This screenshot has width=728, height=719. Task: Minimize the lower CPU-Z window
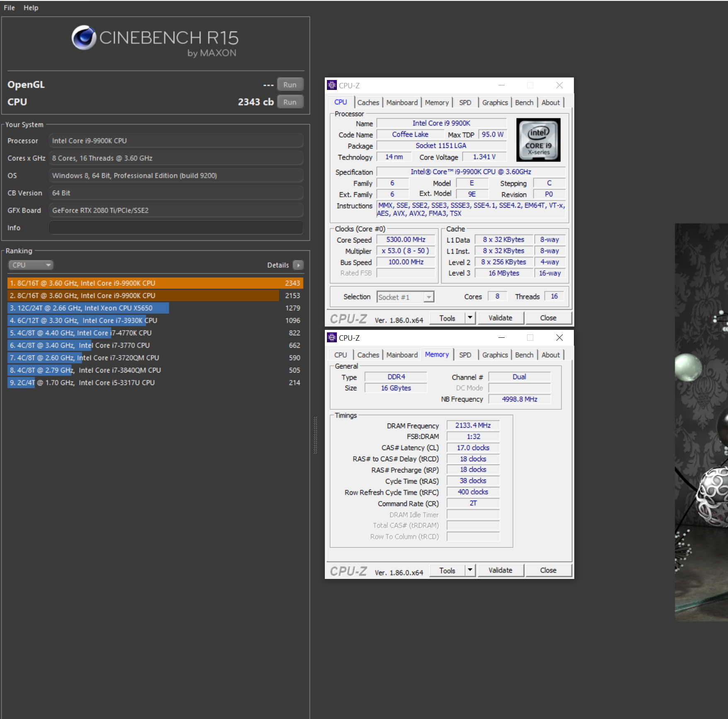(501, 337)
